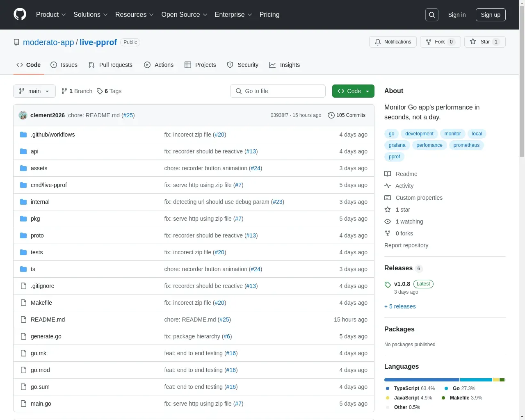Image resolution: width=525 pixels, height=420 pixels.
Task: Click the Star icon
Action: pyautogui.click(x=473, y=42)
